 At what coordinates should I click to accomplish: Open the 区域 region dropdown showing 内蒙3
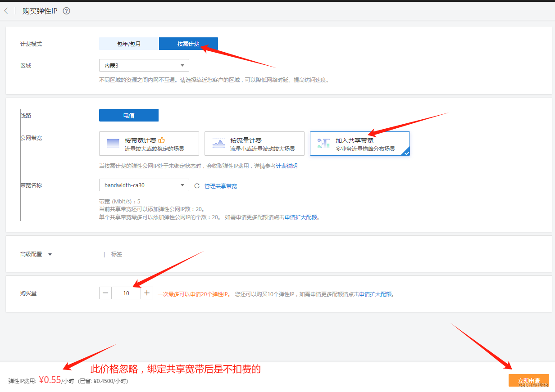pos(144,65)
